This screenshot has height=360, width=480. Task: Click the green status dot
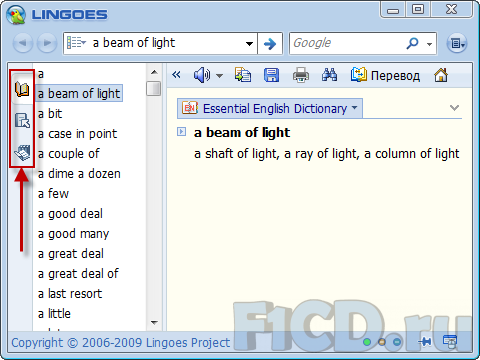coord(367,342)
